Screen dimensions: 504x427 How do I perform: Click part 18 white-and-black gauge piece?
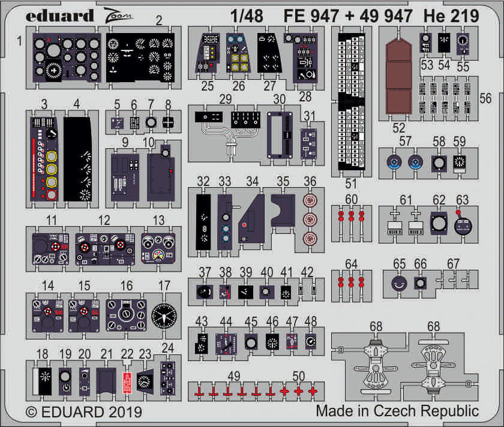click(x=42, y=381)
